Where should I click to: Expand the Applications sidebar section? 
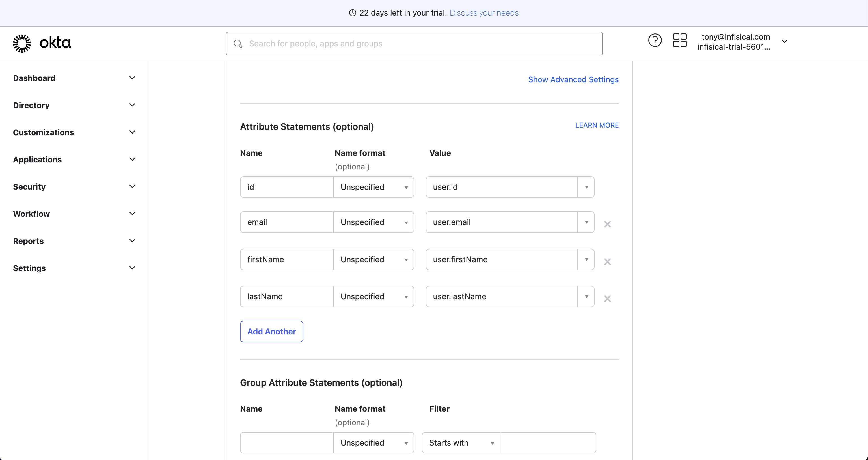pyautogui.click(x=132, y=159)
